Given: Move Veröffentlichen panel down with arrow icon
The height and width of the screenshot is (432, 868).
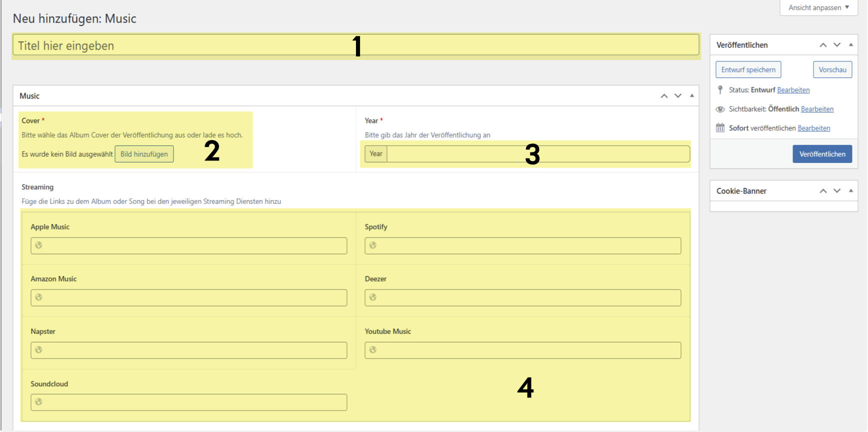Looking at the screenshot, I should tap(837, 45).
